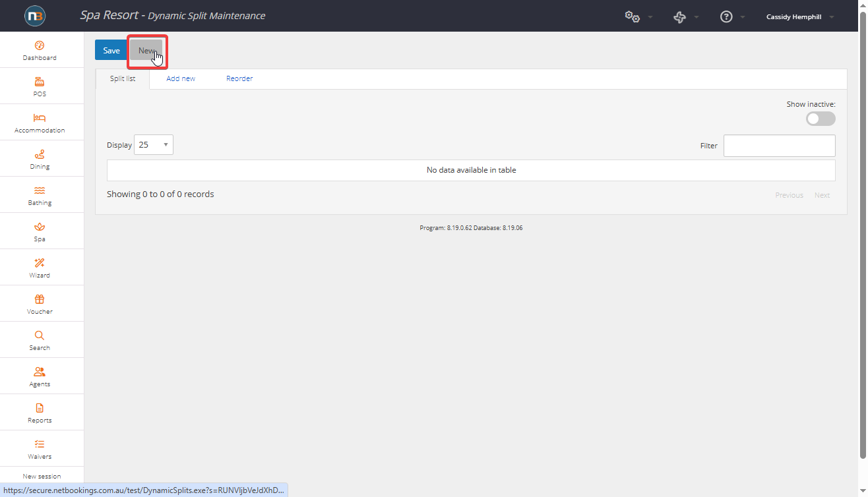Open the Bathing waves icon
The width and height of the screenshot is (868, 497).
point(40,190)
